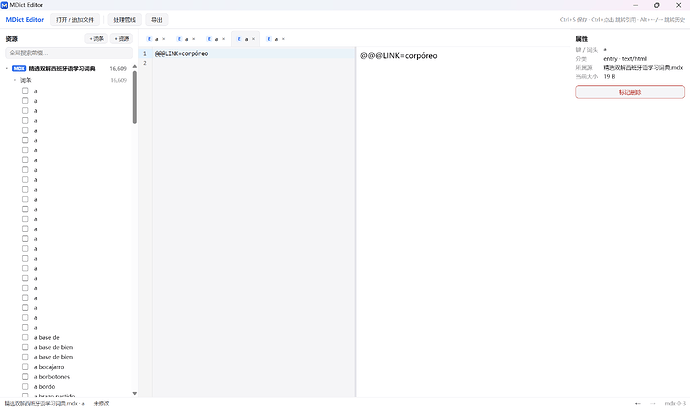
Task: Open the 'a bordo' entry
Action: [44, 387]
